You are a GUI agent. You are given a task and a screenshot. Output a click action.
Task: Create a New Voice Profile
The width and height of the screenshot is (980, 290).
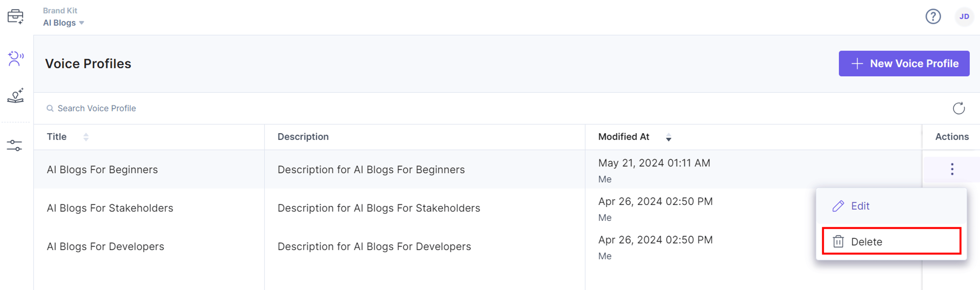pyautogui.click(x=903, y=64)
